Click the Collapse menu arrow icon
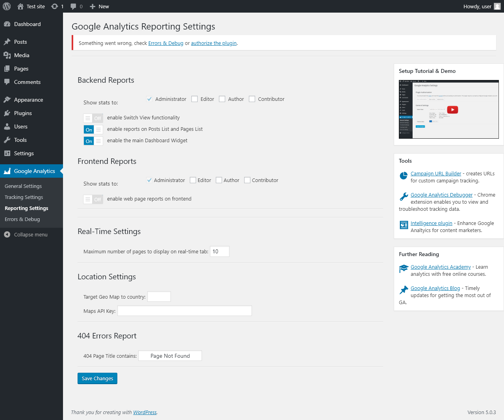This screenshot has height=420, width=504. click(7, 234)
